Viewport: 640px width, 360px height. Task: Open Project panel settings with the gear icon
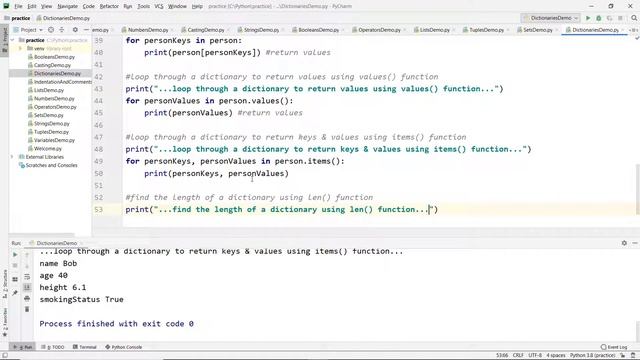[75, 30]
